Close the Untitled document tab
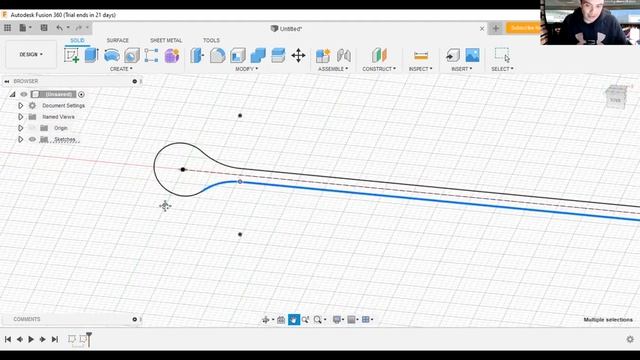 [x=482, y=29]
